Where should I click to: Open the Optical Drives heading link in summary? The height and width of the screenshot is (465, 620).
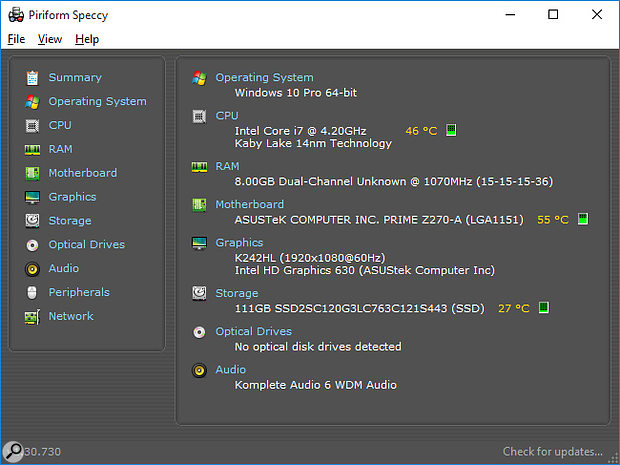click(253, 331)
